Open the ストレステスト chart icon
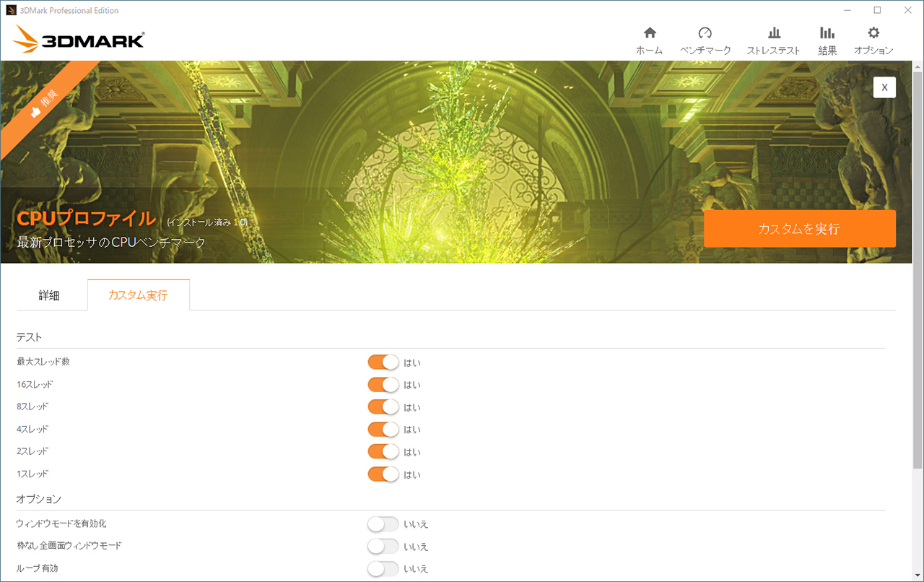The image size is (924, 582). [774, 32]
